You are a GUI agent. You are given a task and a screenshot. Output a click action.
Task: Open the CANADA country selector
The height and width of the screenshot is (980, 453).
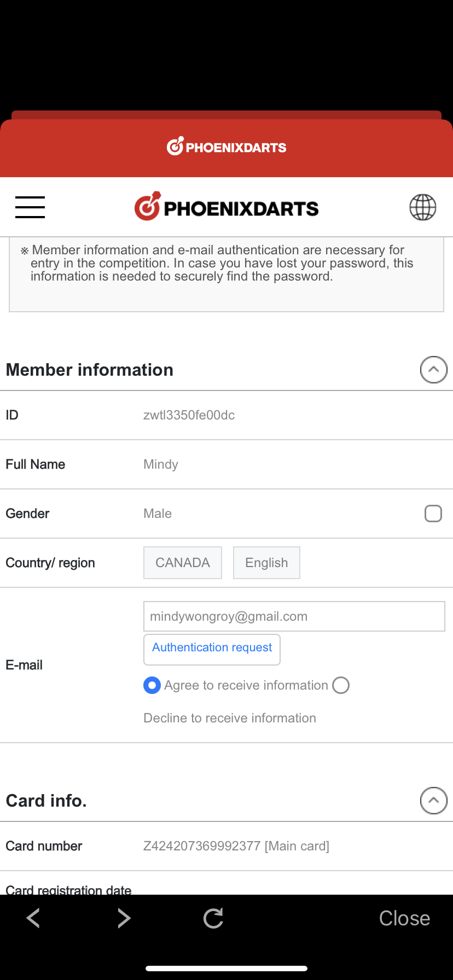point(183,563)
